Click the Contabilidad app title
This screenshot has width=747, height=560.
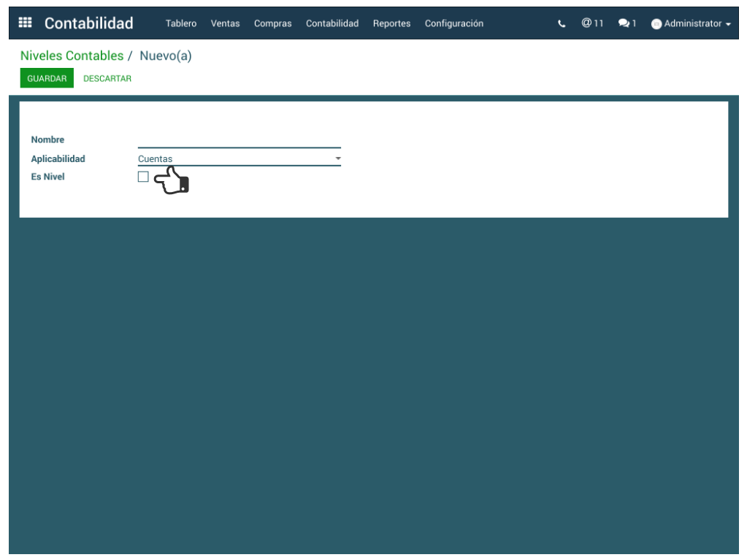(88, 23)
